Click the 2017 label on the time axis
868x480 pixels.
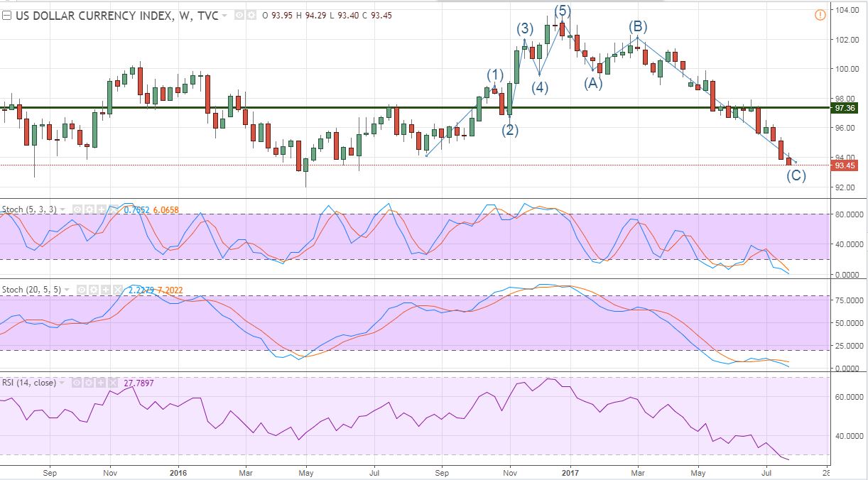pos(570,471)
